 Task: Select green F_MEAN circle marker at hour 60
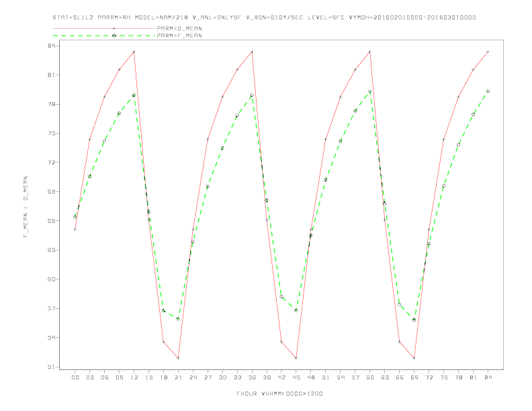370,91
